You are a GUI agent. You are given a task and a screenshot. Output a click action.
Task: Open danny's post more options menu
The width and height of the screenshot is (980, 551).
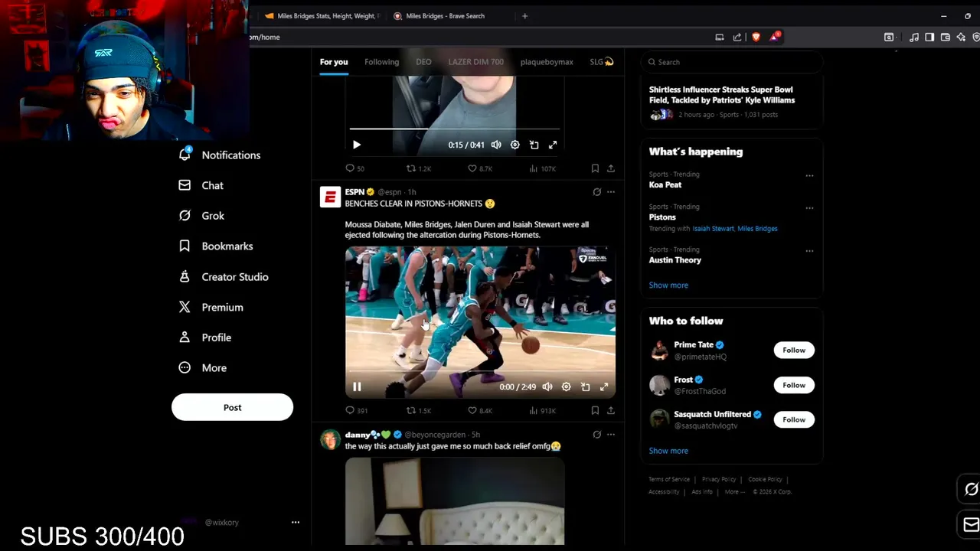pyautogui.click(x=611, y=435)
